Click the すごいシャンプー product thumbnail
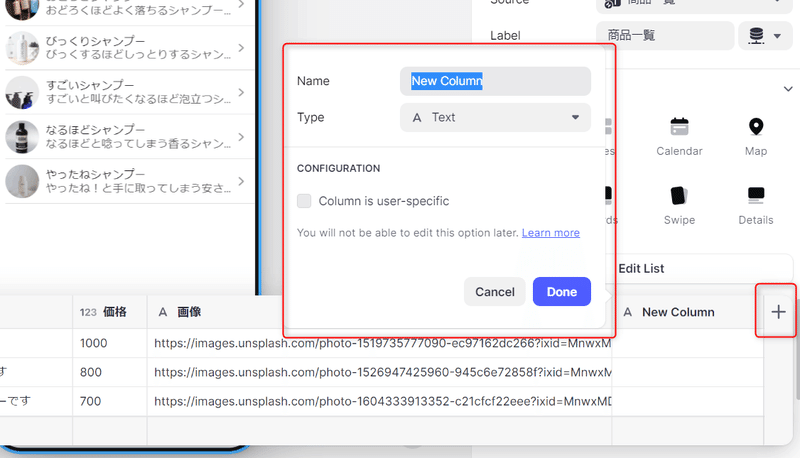 coord(22,92)
